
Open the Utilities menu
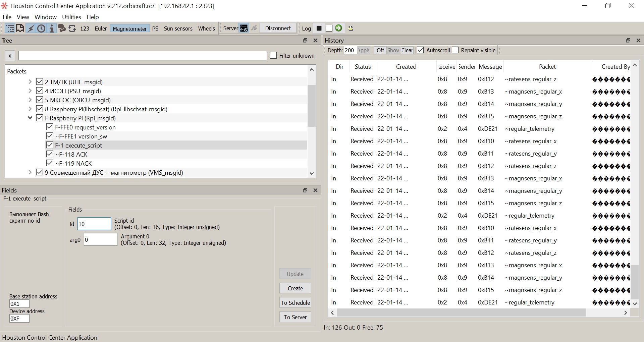71,17
